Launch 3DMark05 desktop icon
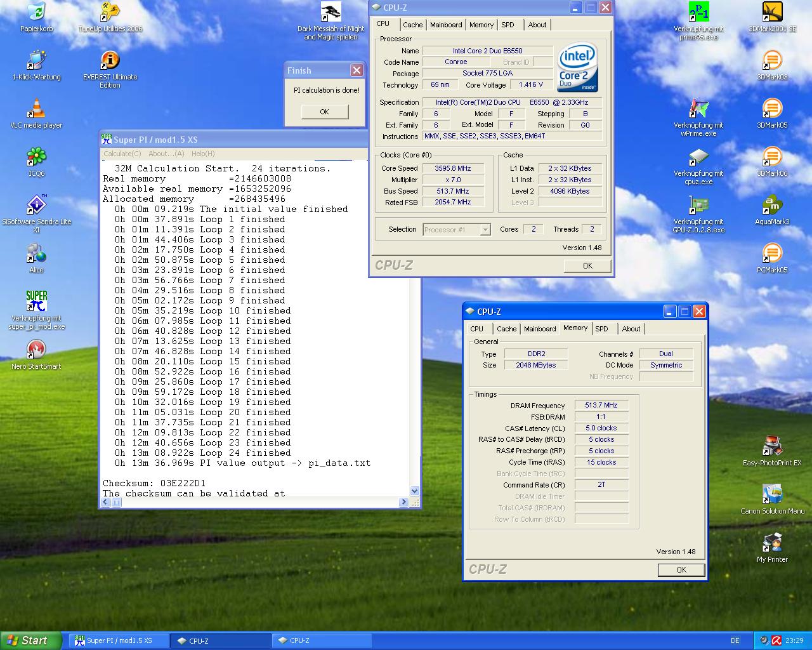 pyautogui.click(x=772, y=109)
